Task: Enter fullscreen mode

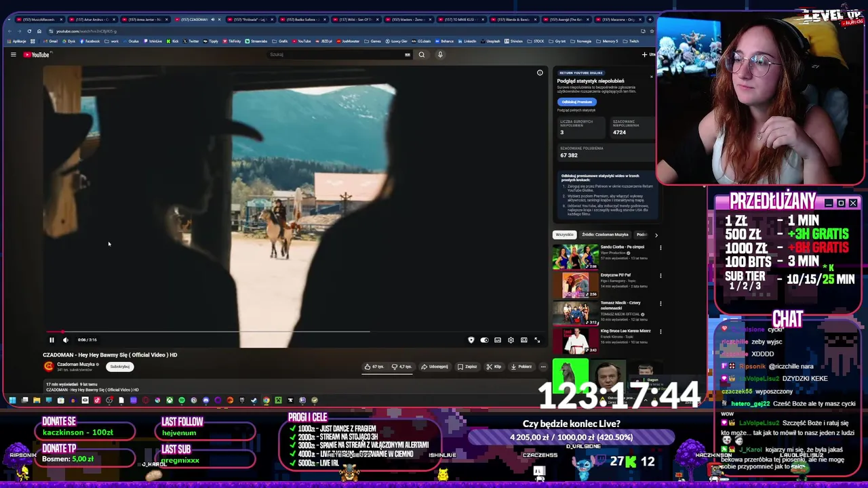Action: click(537, 340)
